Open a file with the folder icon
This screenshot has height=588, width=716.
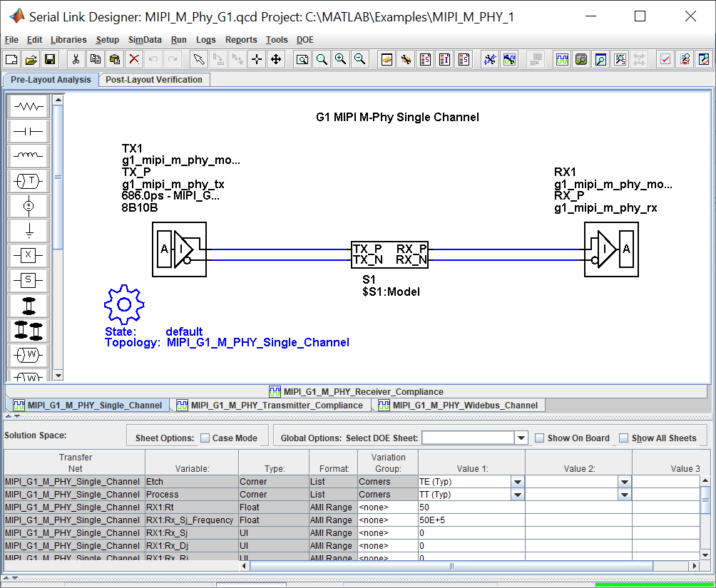pyautogui.click(x=31, y=59)
